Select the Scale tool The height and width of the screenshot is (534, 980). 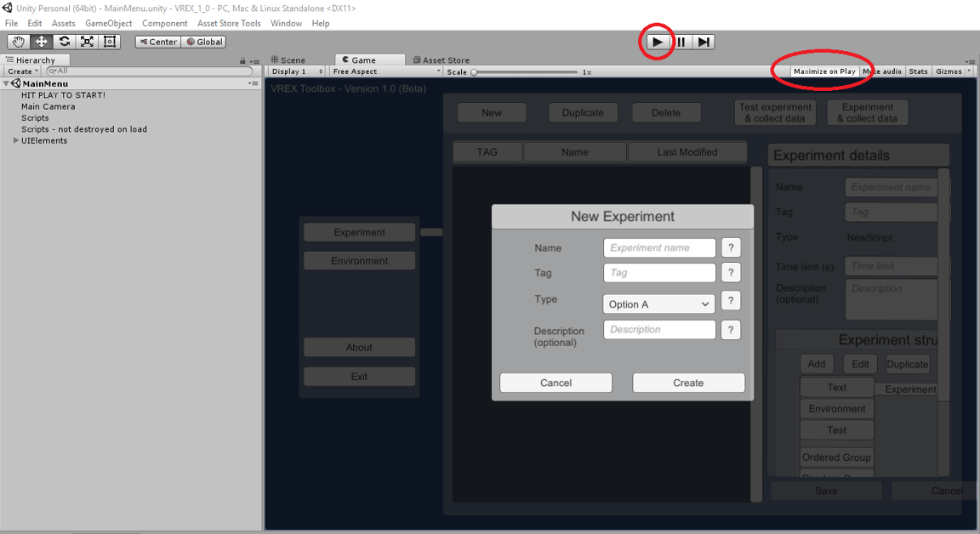click(87, 42)
